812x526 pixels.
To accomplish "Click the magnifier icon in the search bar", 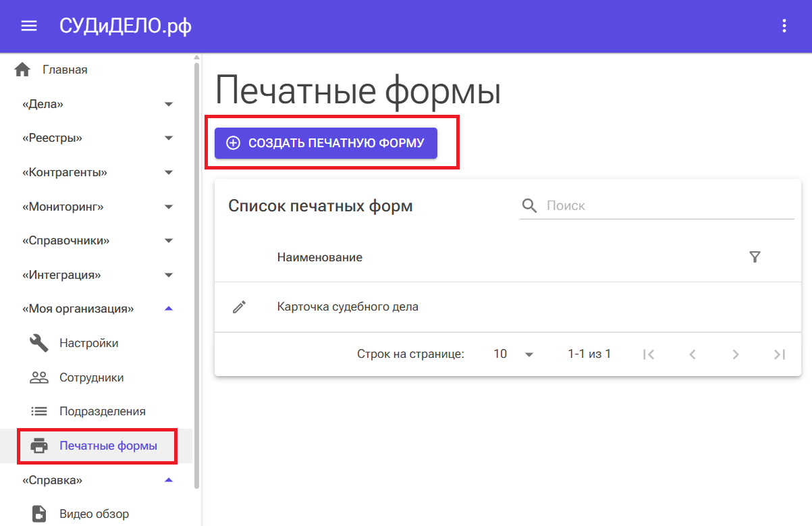I will pyautogui.click(x=529, y=205).
